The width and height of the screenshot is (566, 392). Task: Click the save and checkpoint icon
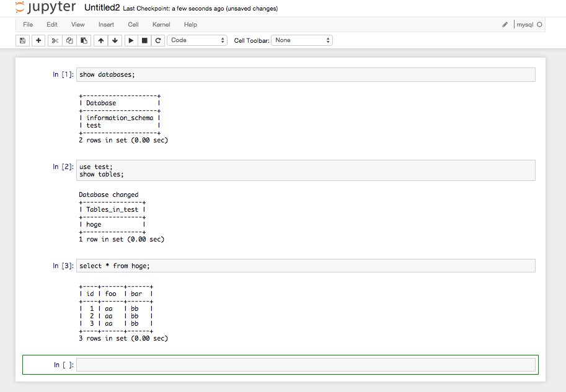[22, 40]
